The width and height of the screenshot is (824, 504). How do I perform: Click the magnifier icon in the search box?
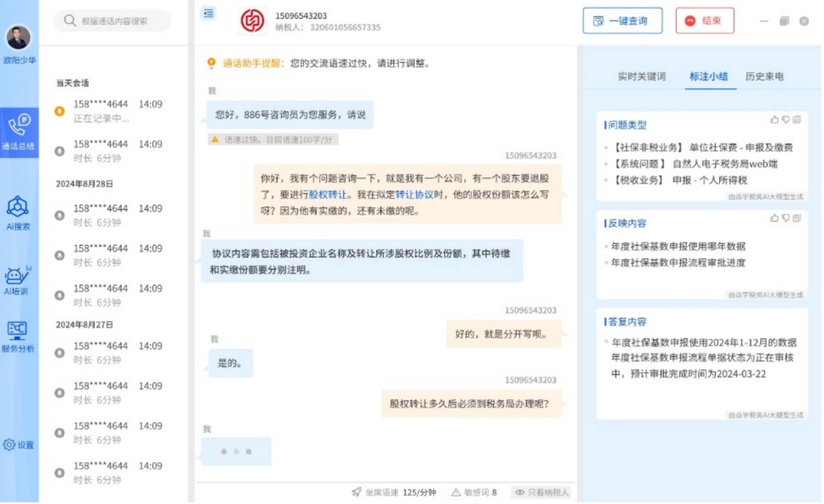click(70, 20)
